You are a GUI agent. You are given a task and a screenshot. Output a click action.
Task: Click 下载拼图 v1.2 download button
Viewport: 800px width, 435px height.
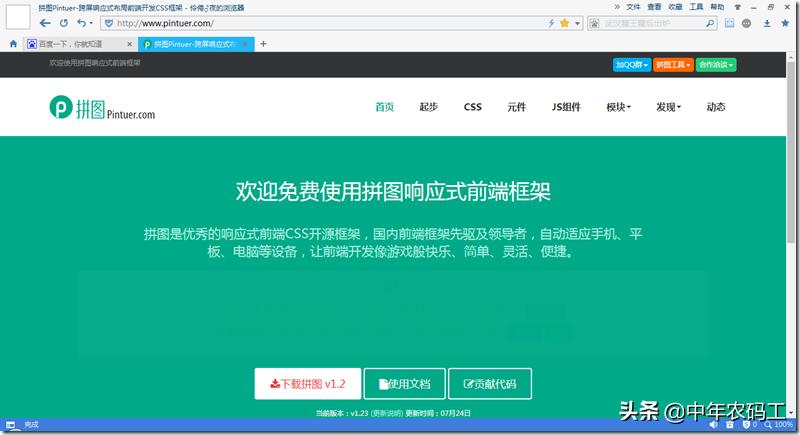point(308,384)
